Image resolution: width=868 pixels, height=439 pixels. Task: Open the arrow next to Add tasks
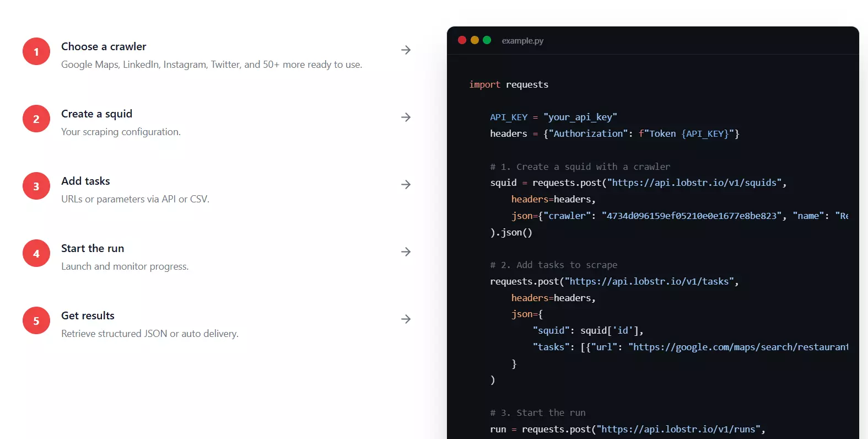(406, 185)
